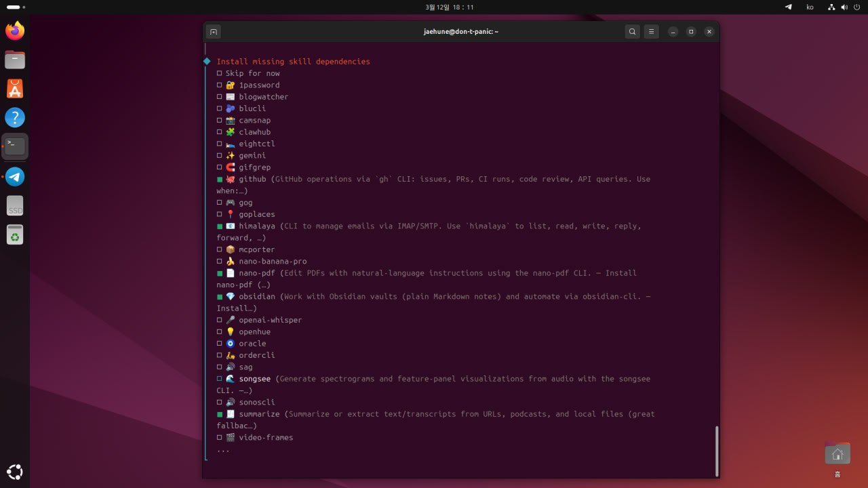
Task: Show applications via Ubuntu logo button
Action: point(15,472)
